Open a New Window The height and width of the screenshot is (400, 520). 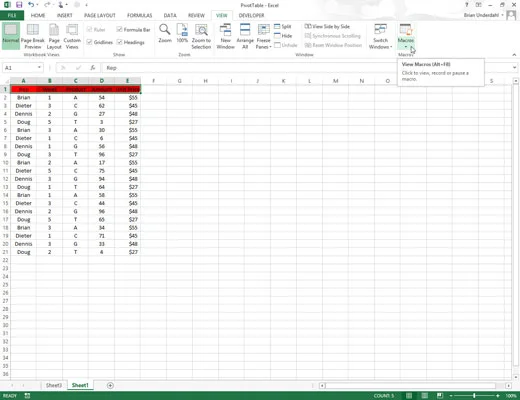point(225,36)
